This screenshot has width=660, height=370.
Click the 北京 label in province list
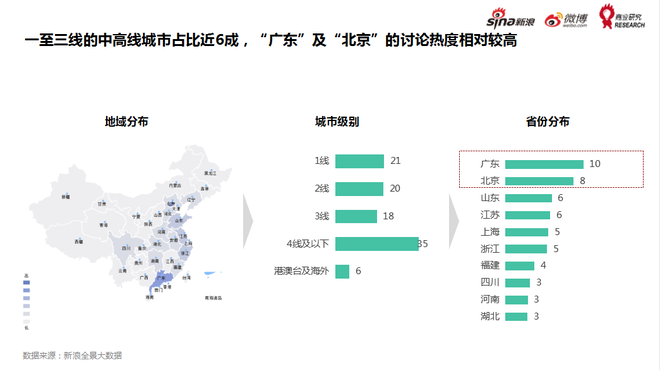coord(490,181)
